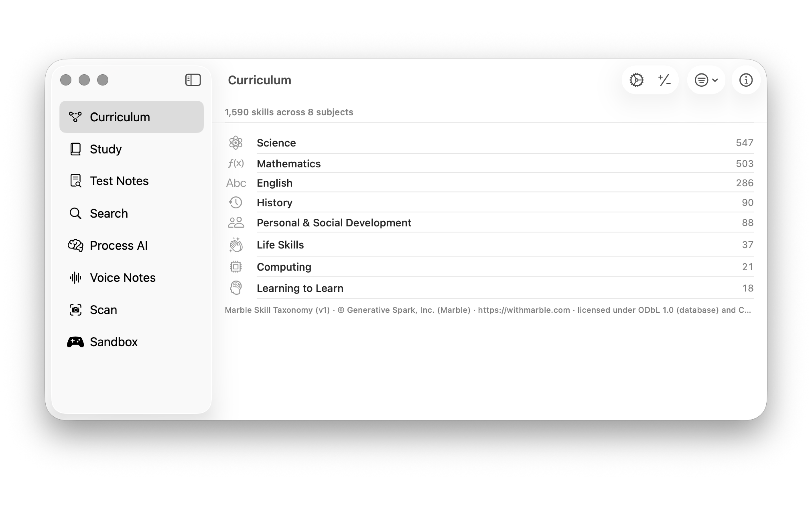812x508 pixels.
Task: Click the Scan camera icon
Action: pyautogui.click(x=76, y=310)
